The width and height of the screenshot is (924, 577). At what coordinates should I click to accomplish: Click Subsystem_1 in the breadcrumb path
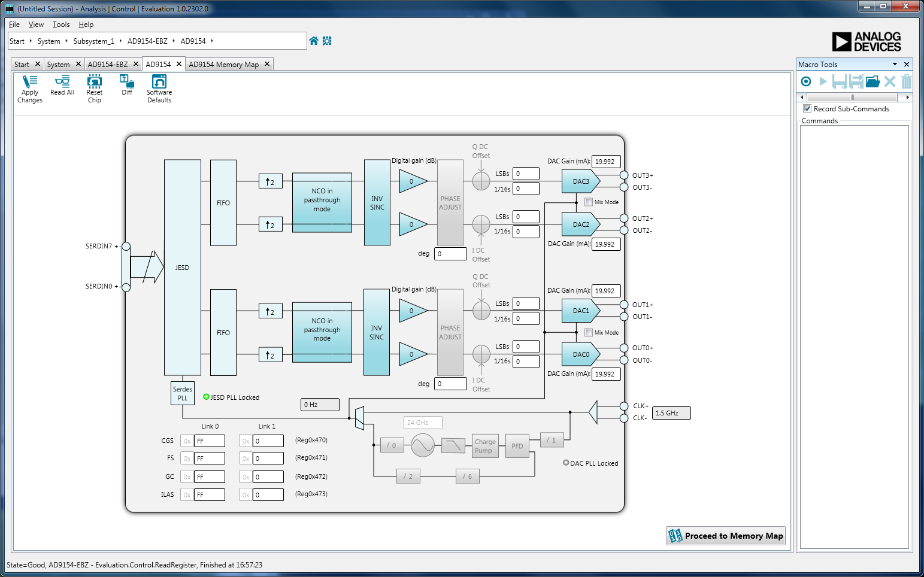pyautogui.click(x=93, y=41)
